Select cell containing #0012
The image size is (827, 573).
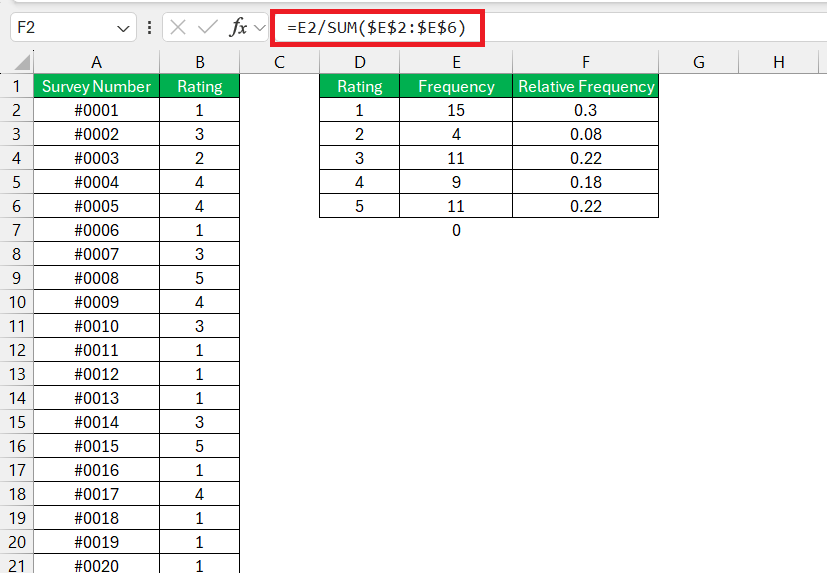pyautogui.click(x=97, y=374)
